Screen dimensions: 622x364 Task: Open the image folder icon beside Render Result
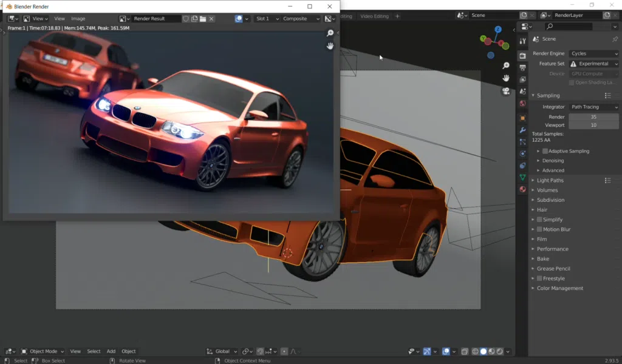pos(203,19)
